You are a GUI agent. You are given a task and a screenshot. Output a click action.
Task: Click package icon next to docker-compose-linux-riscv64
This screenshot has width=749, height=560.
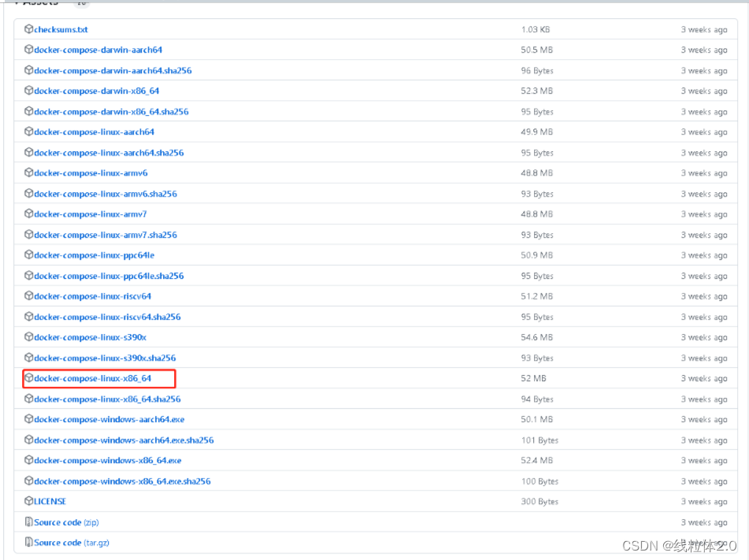click(28, 296)
